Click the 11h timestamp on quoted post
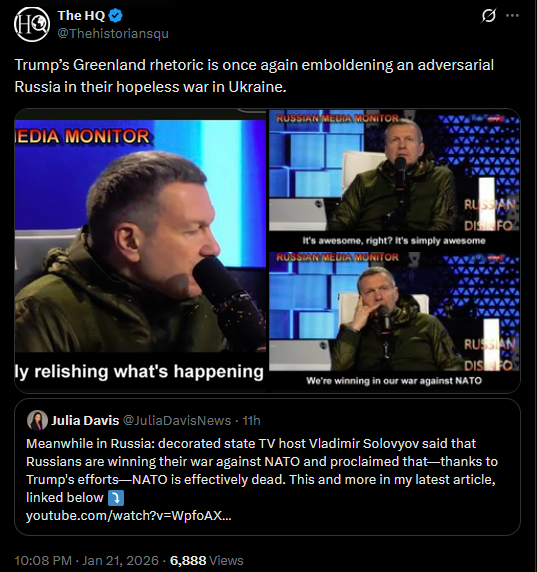Image resolution: width=537 pixels, height=572 pixels. [251, 420]
